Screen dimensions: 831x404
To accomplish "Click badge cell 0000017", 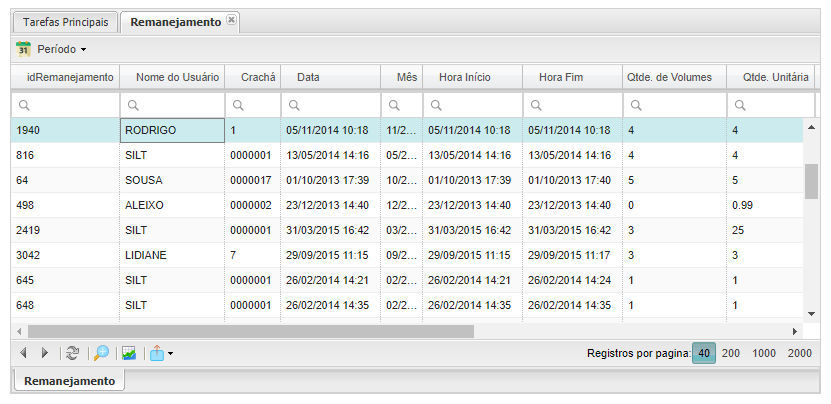I will (x=253, y=180).
